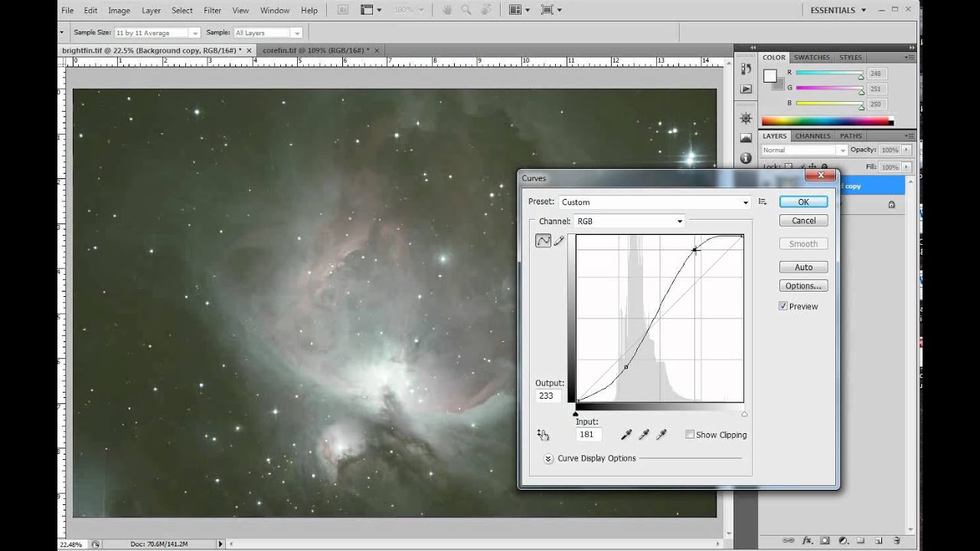Open the layer blend mode Normal dropdown
Viewport: 980px width, 551px height.
pos(804,150)
